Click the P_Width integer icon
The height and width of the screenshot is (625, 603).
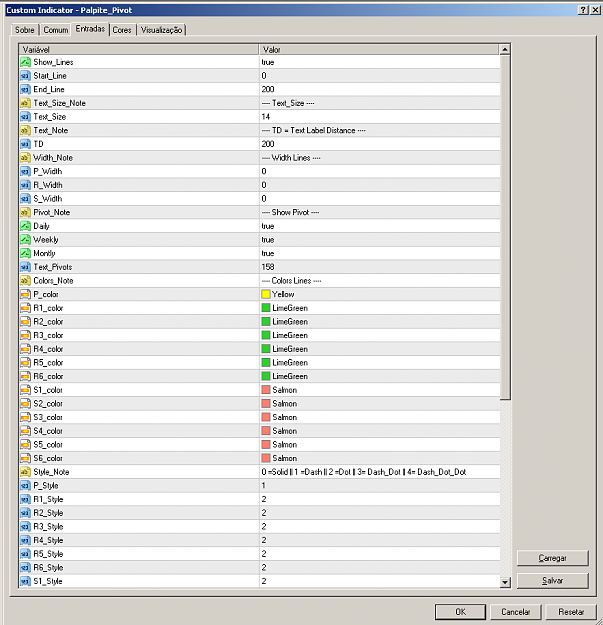click(x=26, y=171)
